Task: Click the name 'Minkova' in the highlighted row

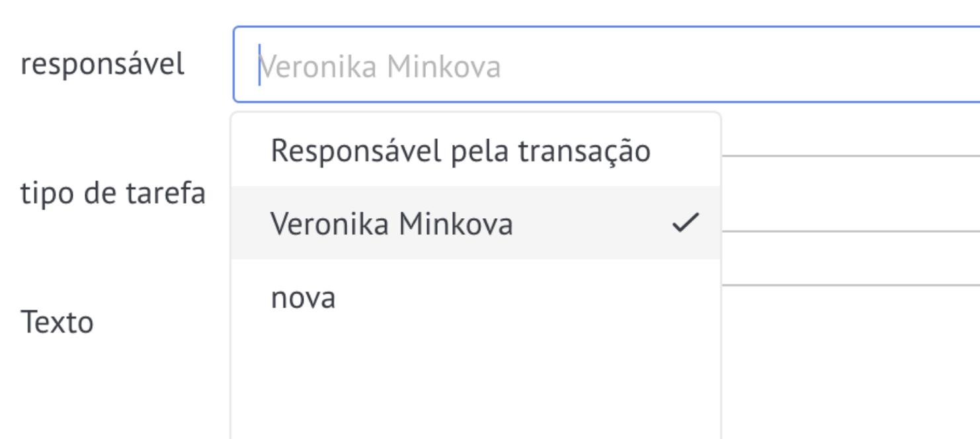Action: point(456,224)
